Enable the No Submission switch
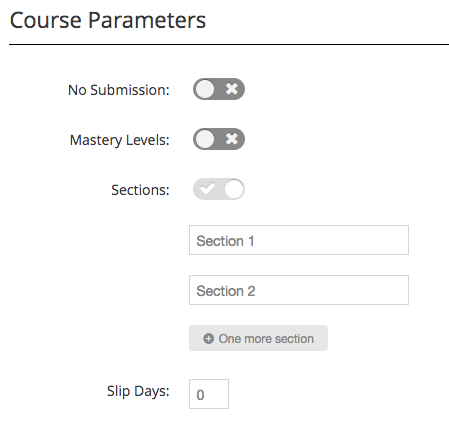449x427 pixels. point(219,89)
